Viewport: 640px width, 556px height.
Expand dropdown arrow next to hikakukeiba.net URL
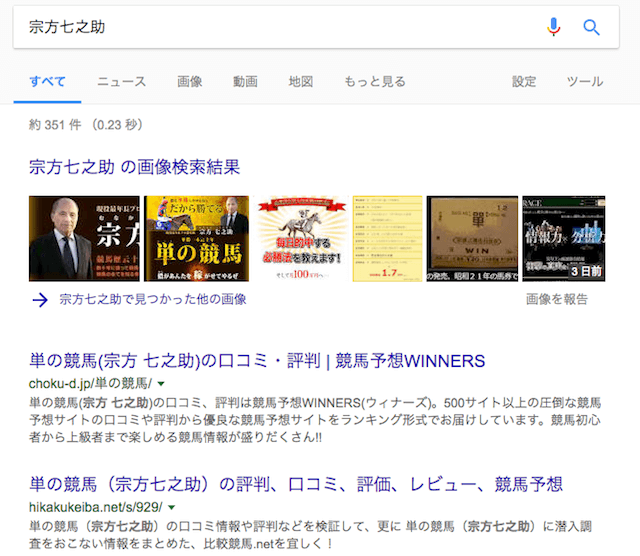(172, 507)
